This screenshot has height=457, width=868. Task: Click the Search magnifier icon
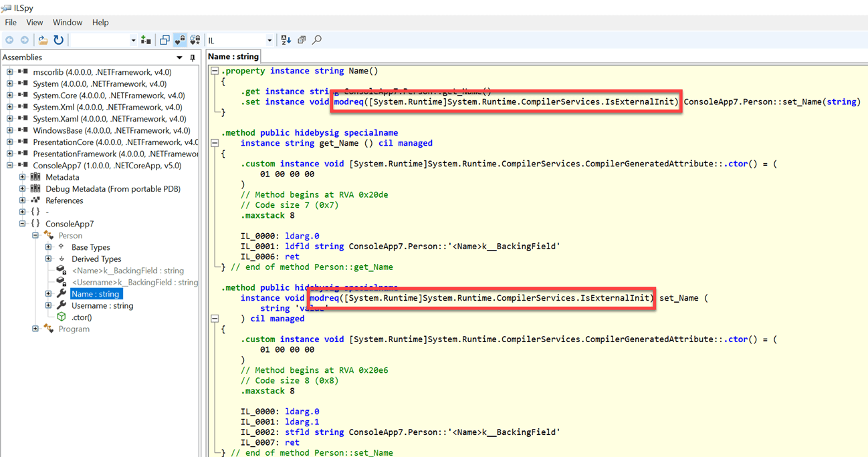(317, 40)
